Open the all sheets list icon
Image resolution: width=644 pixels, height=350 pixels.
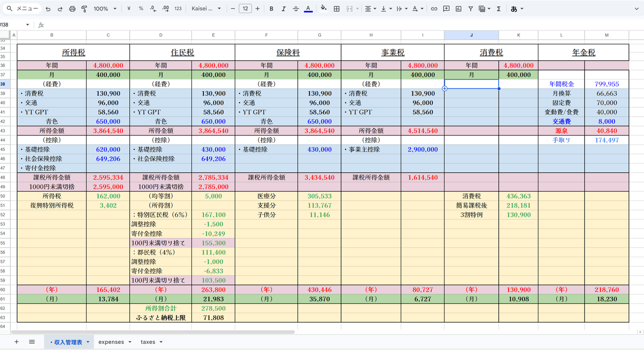32,342
